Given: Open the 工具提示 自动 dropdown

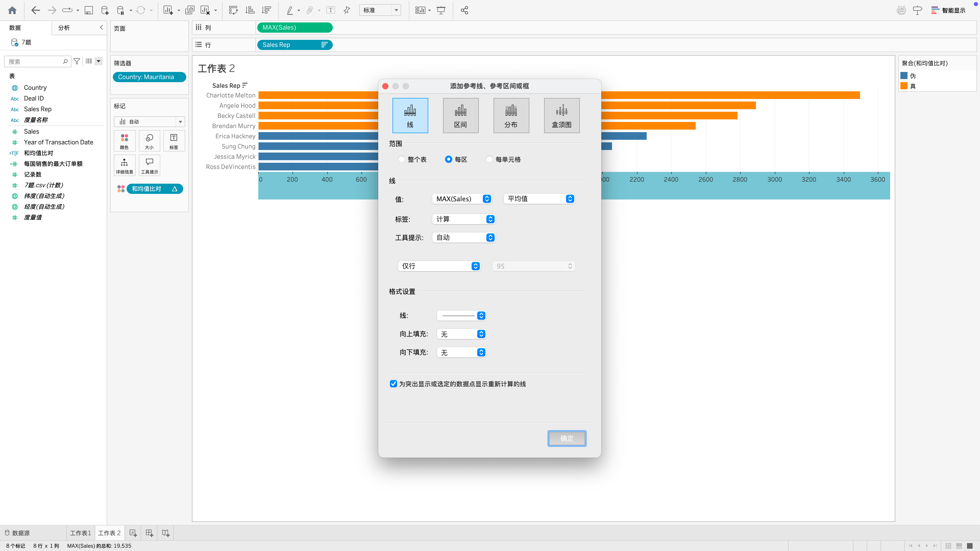Looking at the screenshot, I should (x=464, y=238).
